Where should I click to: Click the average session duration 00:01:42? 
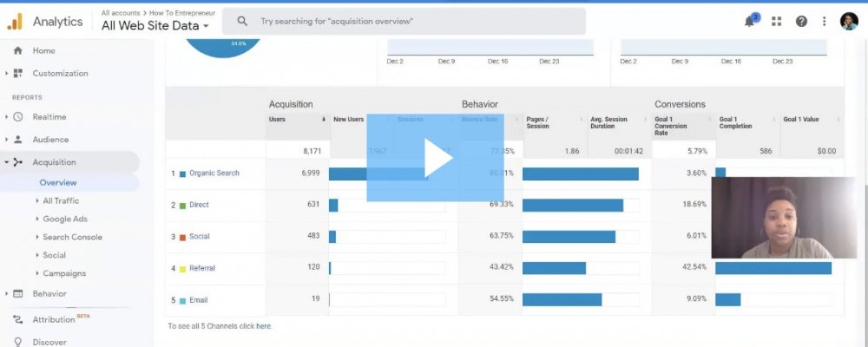pos(628,151)
